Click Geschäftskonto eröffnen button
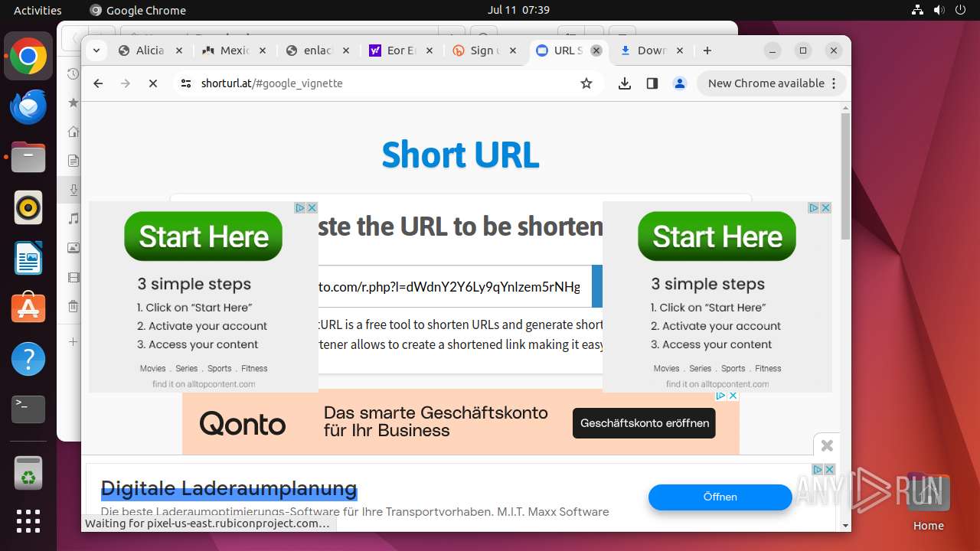The image size is (980, 551). point(644,423)
